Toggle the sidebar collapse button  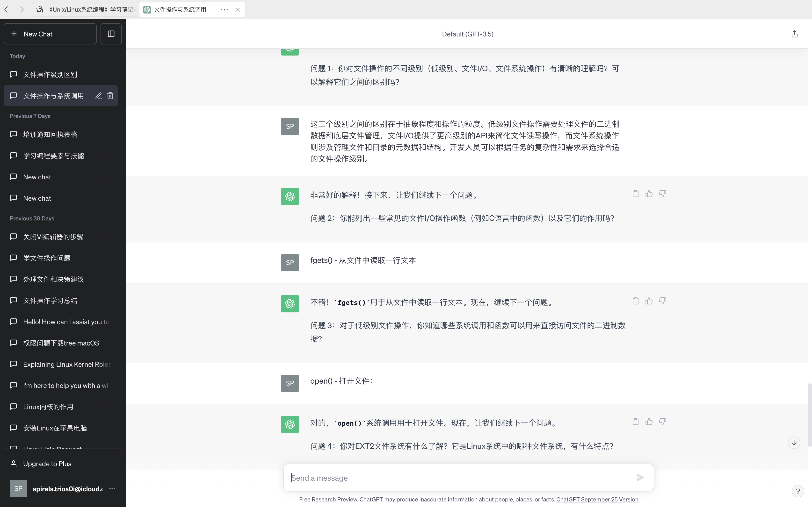111,34
